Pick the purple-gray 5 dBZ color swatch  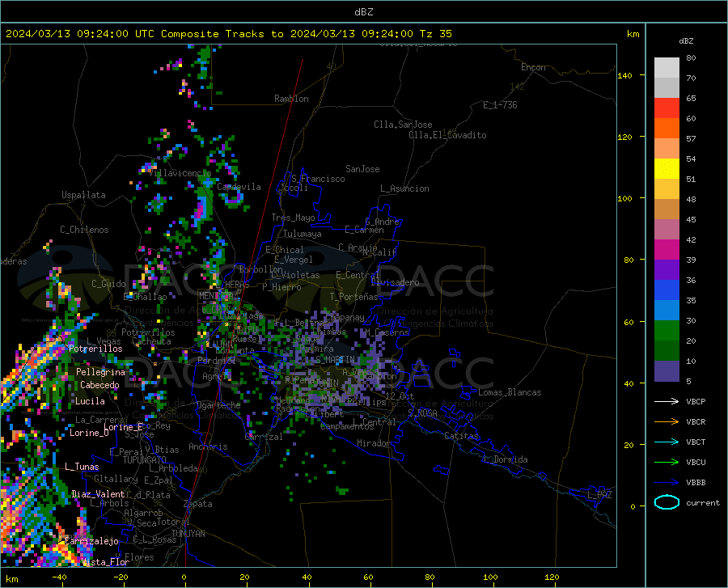coord(667,371)
